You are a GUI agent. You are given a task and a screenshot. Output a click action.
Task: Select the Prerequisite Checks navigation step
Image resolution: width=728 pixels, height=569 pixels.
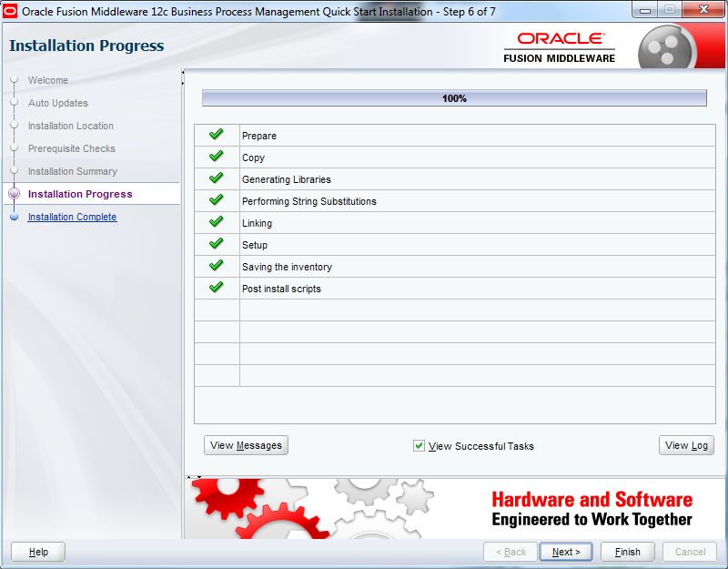pyautogui.click(x=72, y=148)
